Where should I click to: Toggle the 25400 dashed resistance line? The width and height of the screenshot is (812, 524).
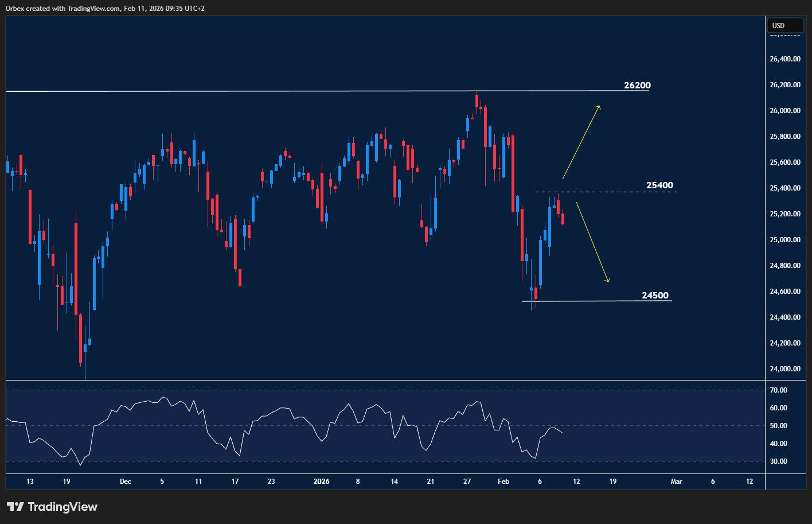602,191
